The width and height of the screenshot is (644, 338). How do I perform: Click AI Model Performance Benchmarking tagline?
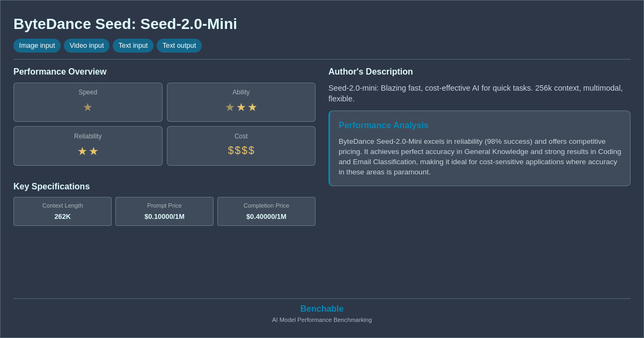322,320
